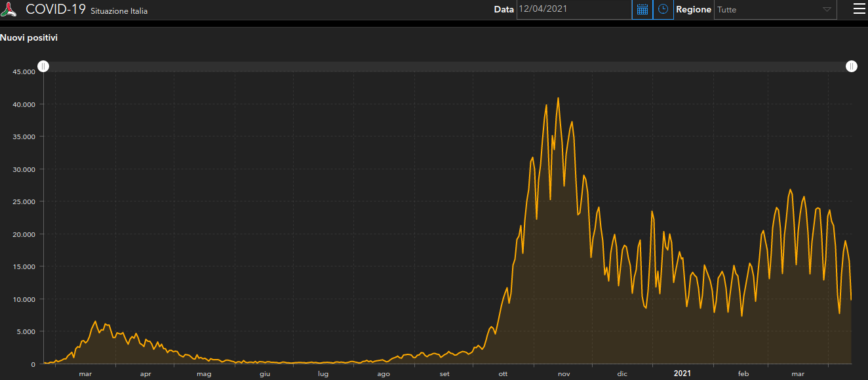The height and width of the screenshot is (380, 868).
Task: Click the ago label on the time axis
Action: click(x=384, y=374)
